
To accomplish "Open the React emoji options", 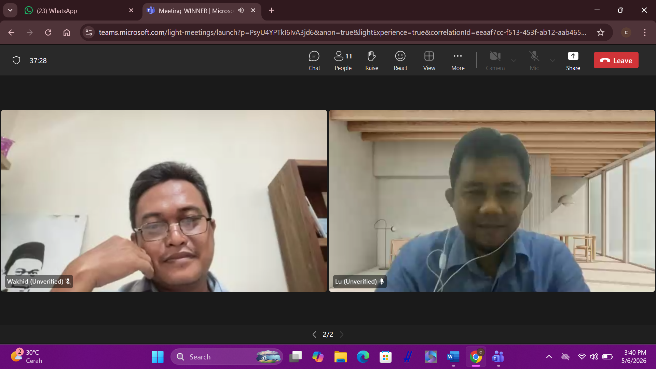I will tap(400, 60).
